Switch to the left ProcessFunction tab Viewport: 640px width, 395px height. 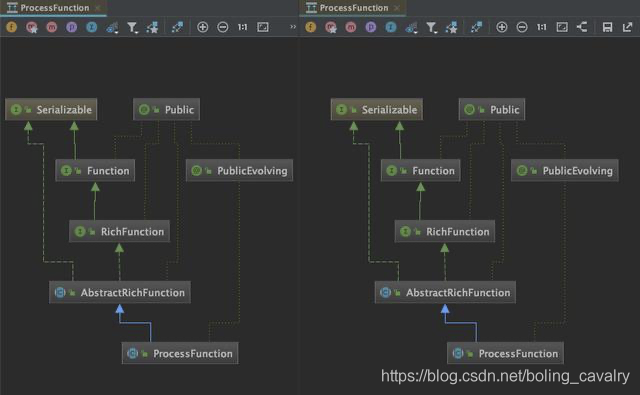[x=54, y=8]
